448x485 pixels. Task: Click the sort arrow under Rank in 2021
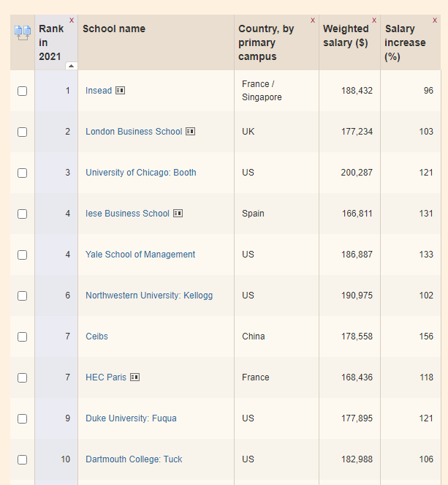pyautogui.click(x=72, y=66)
